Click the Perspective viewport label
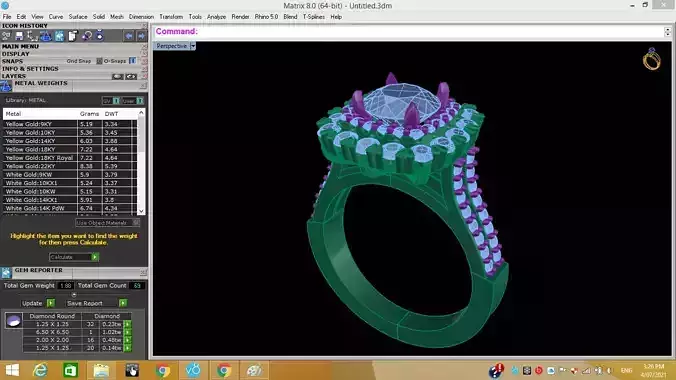Image resolution: width=676 pixels, height=380 pixels. point(171,46)
